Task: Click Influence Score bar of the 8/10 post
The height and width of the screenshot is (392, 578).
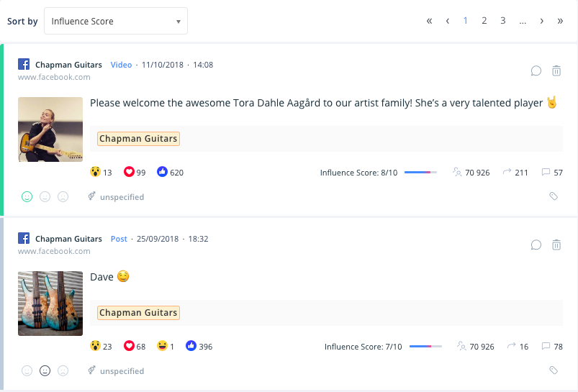Action: point(420,173)
